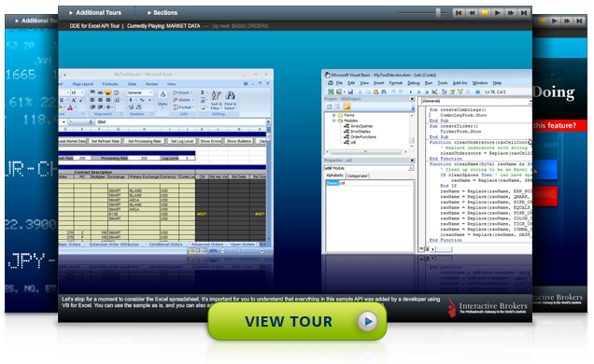The image size is (594, 364).
Task: Open Data ribbon tab in Excel
Action: [132, 84]
